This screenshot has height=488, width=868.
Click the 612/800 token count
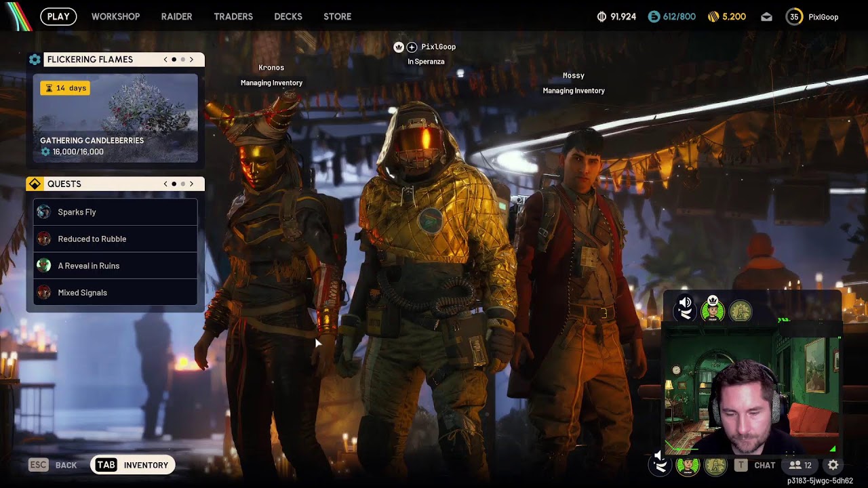coord(679,17)
